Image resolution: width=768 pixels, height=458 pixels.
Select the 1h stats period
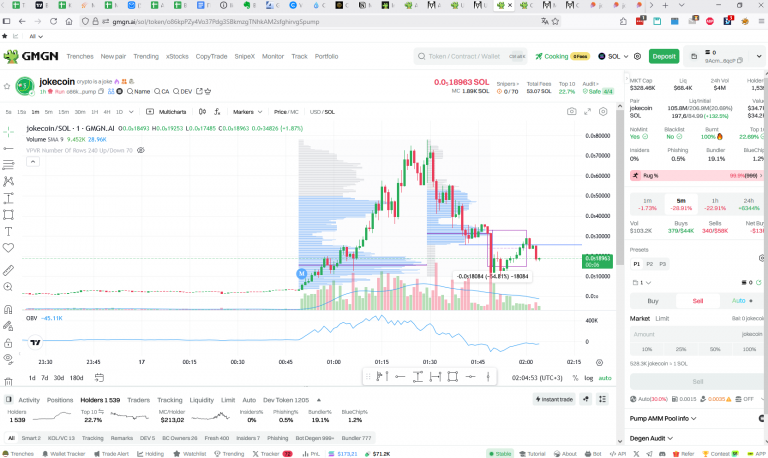(715, 204)
